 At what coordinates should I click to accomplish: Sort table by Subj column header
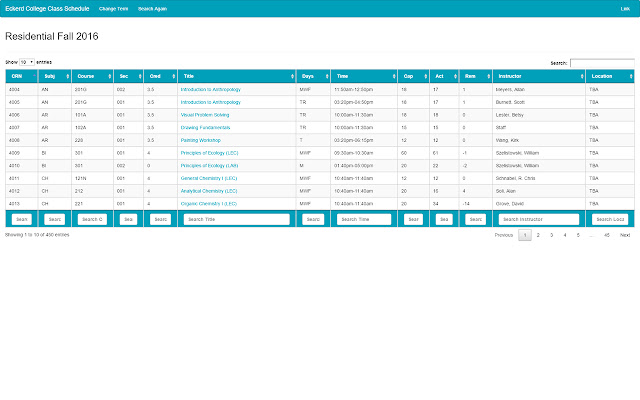pyautogui.click(x=55, y=76)
